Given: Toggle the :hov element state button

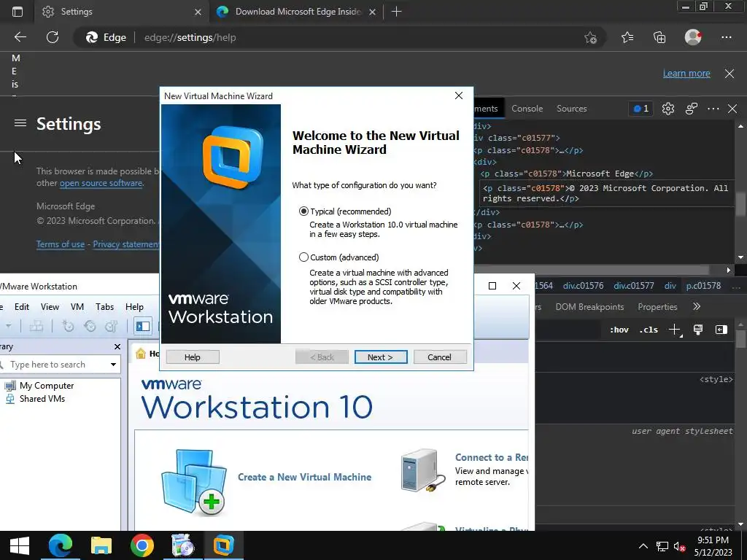Looking at the screenshot, I should point(619,330).
